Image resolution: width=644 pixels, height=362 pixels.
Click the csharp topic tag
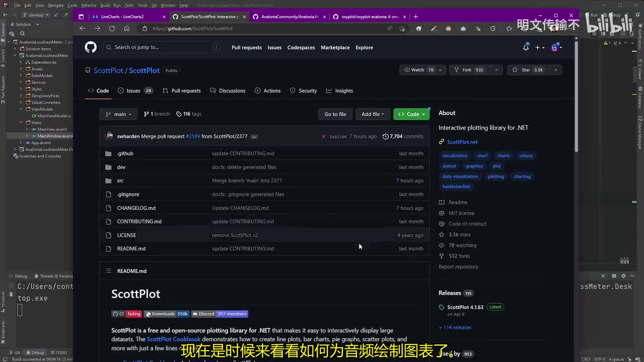click(526, 156)
